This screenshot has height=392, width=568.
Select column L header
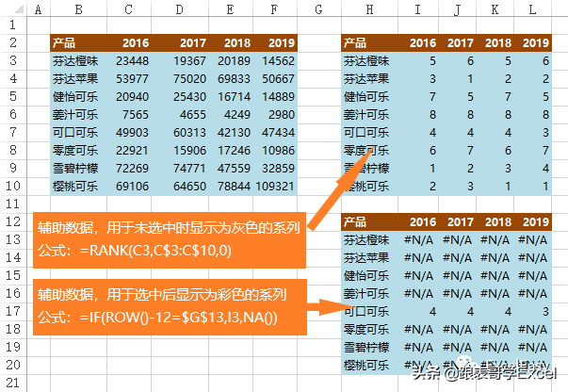coord(532,8)
